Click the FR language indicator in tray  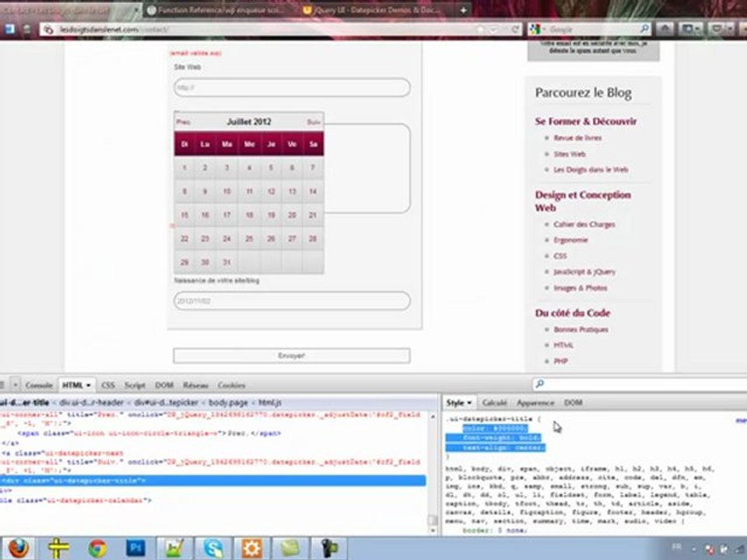[676, 547]
